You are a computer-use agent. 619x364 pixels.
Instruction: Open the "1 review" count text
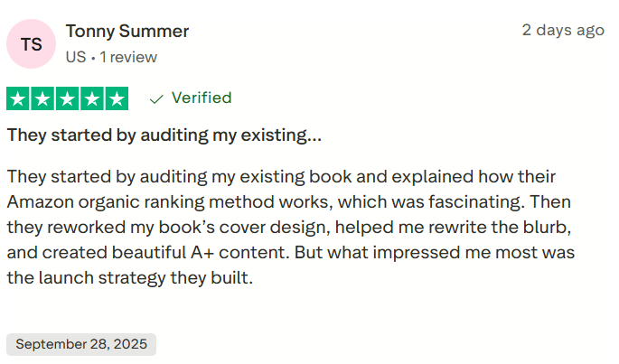click(x=128, y=57)
